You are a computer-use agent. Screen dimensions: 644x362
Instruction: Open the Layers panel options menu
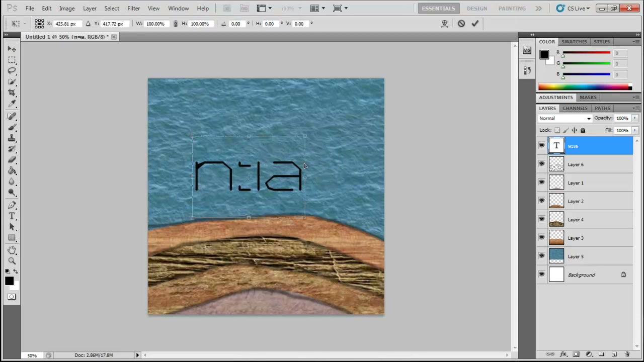click(635, 108)
